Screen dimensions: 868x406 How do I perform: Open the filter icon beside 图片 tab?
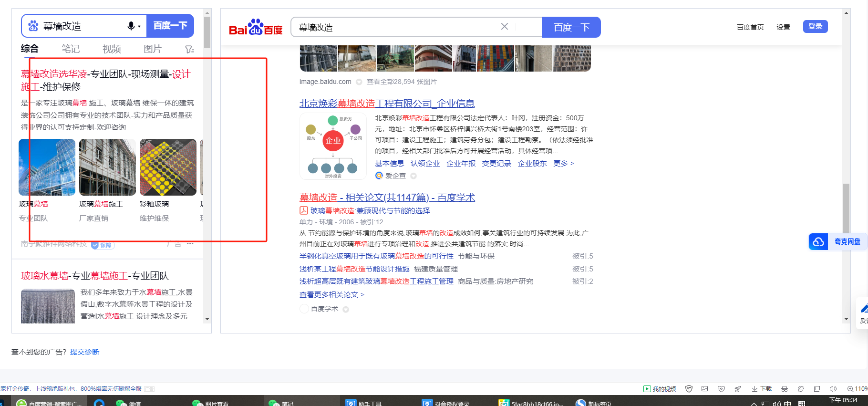pyautogui.click(x=189, y=49)
